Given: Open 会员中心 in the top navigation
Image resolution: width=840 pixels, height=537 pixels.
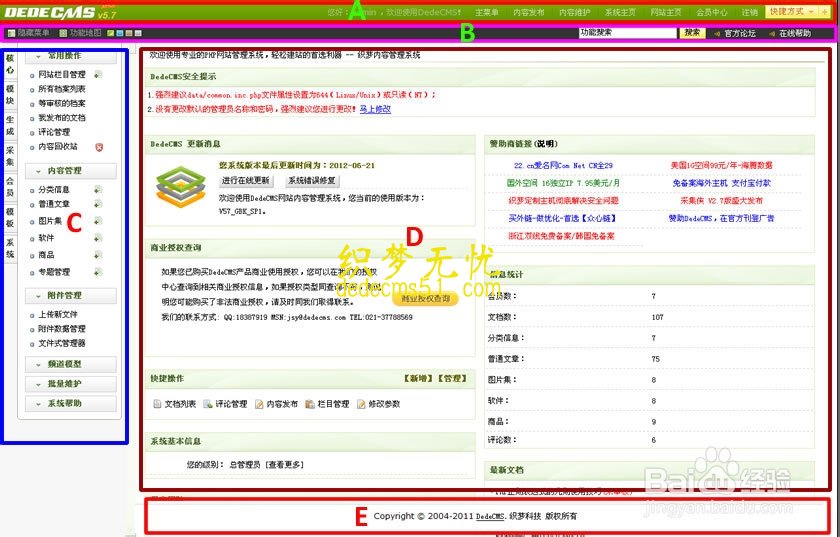Looking at the screenshot, I should pyautogui.click(x=712, y=12).
